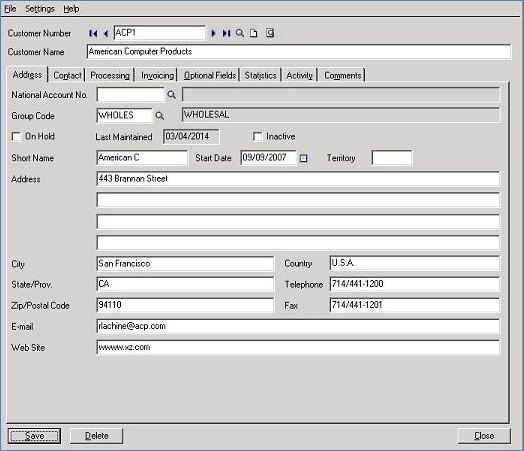
Task: Open the Customer Number finder magnifier
Action: click(240, 33)
